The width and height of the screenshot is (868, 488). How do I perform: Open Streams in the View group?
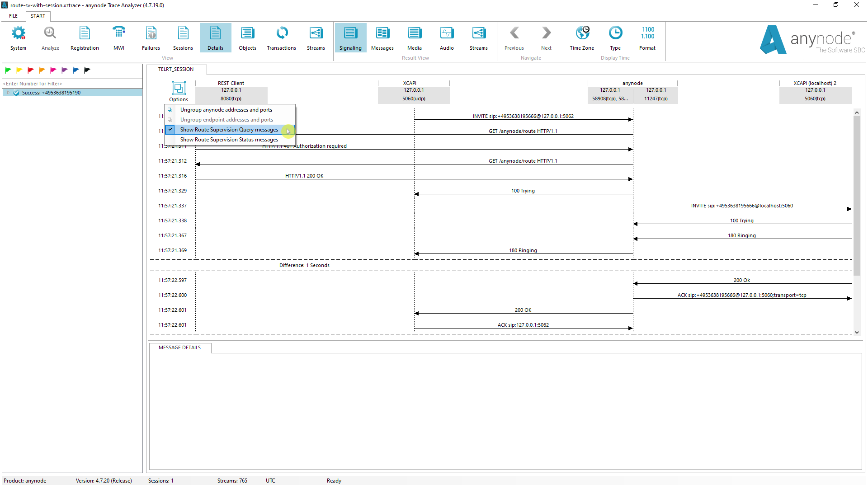pos(316,38)
